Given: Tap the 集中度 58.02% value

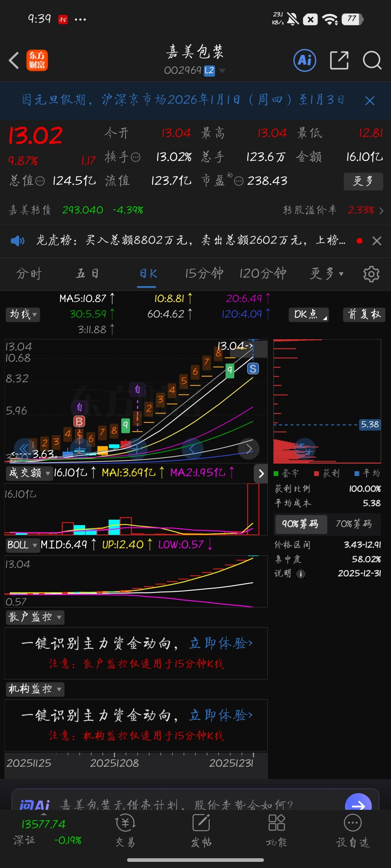Looking at the screenshot, I should (366, 559).
